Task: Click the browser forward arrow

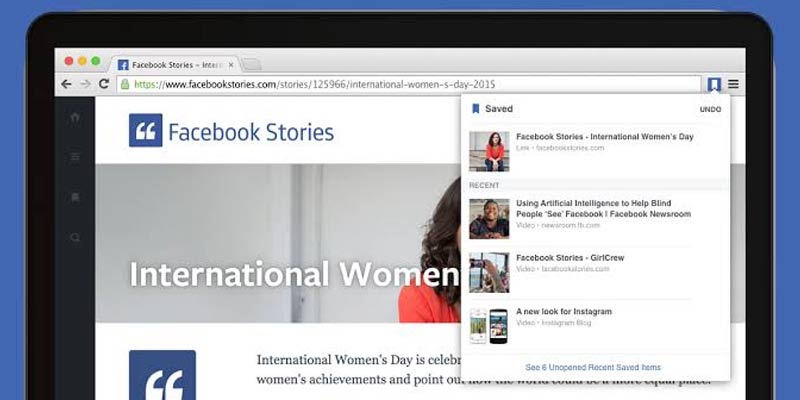Action: [85, 84]
